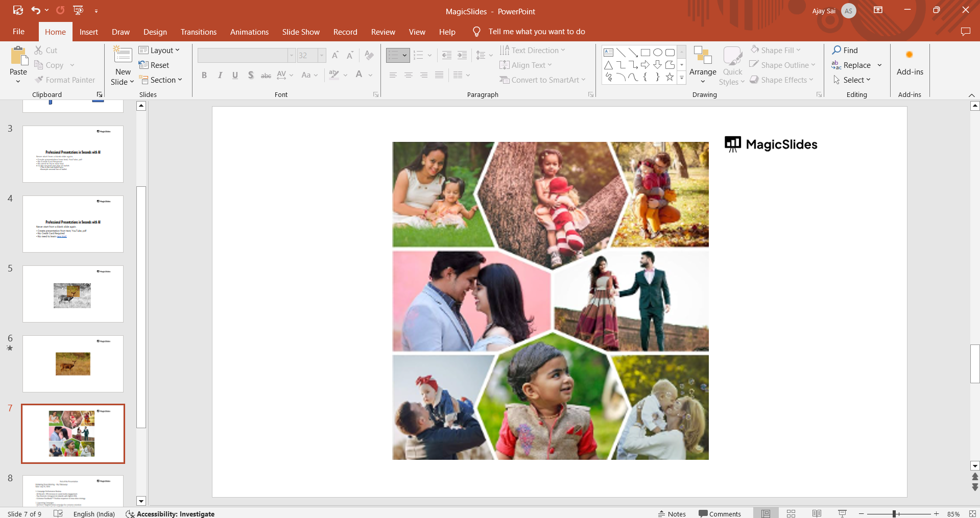Screen dimensions: 980x518
Task: Toggle the Notes pane
Action: pyautogui.click(x=672, y=514)
